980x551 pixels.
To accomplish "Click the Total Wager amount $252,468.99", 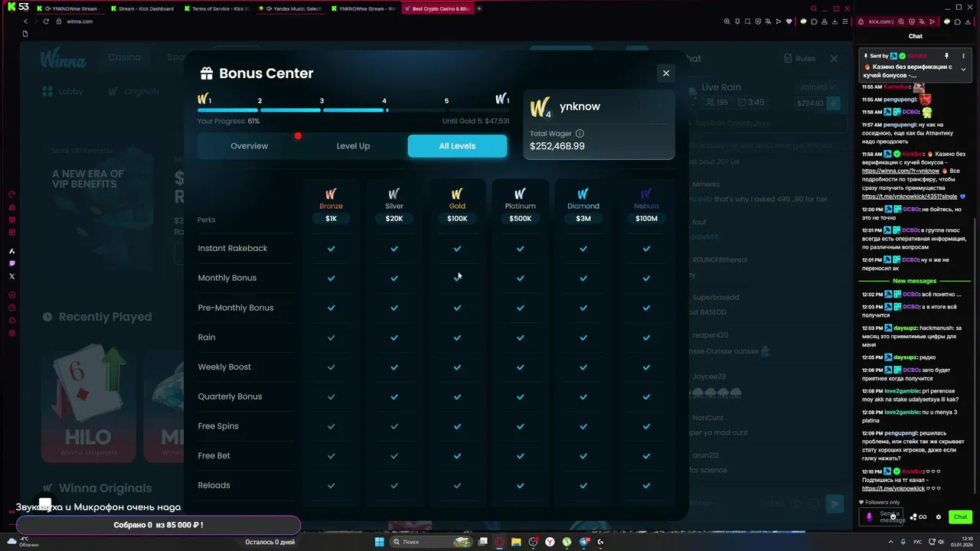I will (x=557, y=146).
